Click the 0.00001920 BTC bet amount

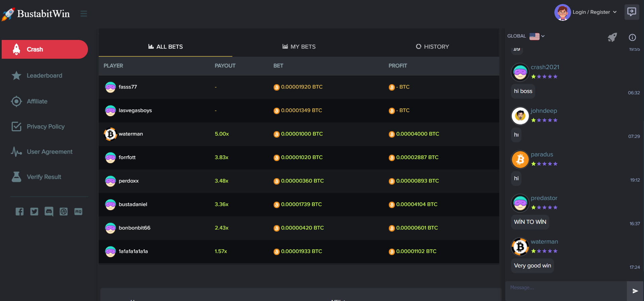(302, 87)
